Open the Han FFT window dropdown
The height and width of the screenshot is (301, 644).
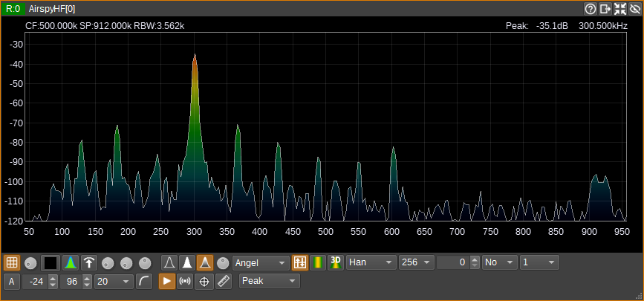(x=371, y=262)
